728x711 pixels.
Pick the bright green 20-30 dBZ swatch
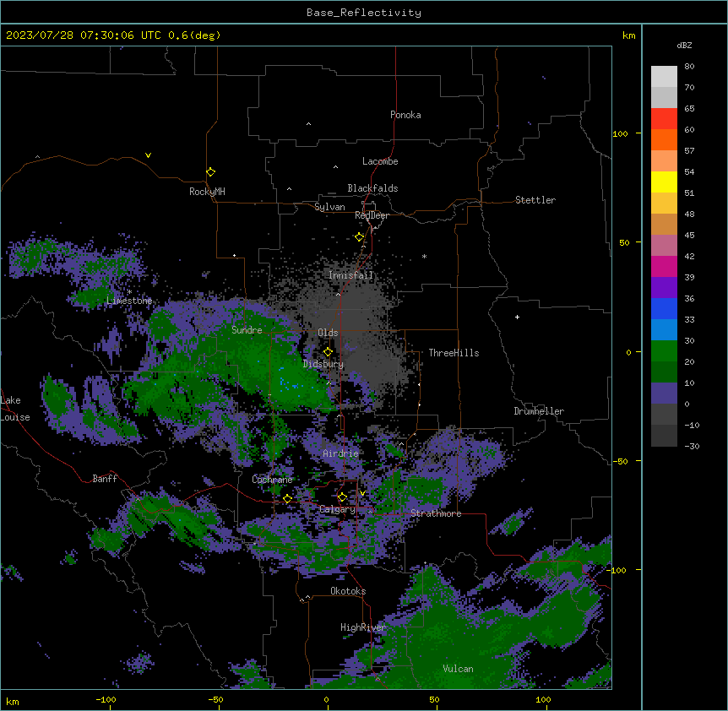tap(664, 351)
